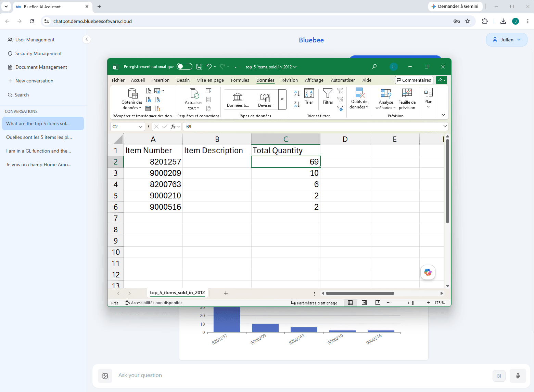Switch to the Formules ribbon tab
The height and width of the screenshot is (392, 534).
(x=240, y=80)
